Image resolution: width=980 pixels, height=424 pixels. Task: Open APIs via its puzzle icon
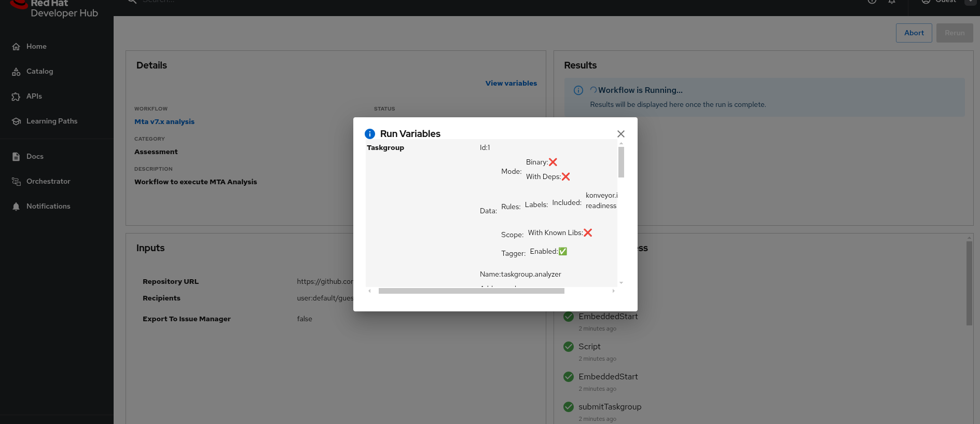tap(16, 97)
